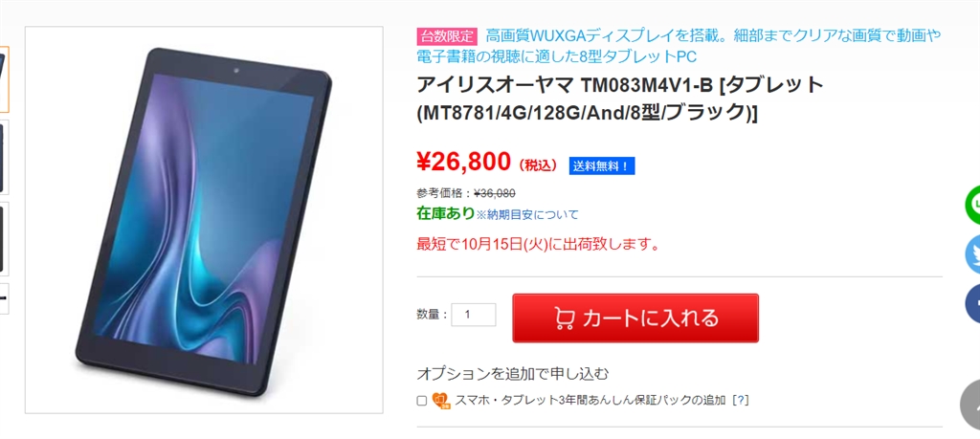Select the third product thumbnail
This screenshot has width=980, height=439.
pos(4,239)
